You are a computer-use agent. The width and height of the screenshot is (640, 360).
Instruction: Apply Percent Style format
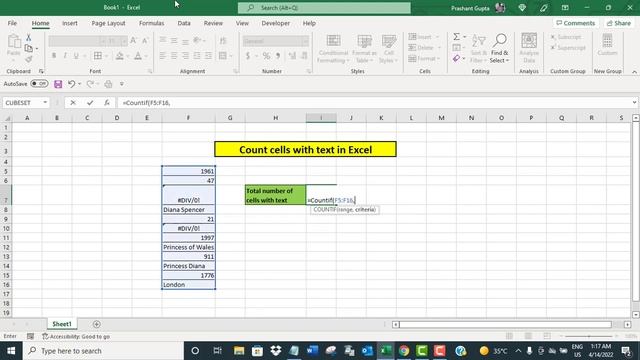tap(266, 56)
